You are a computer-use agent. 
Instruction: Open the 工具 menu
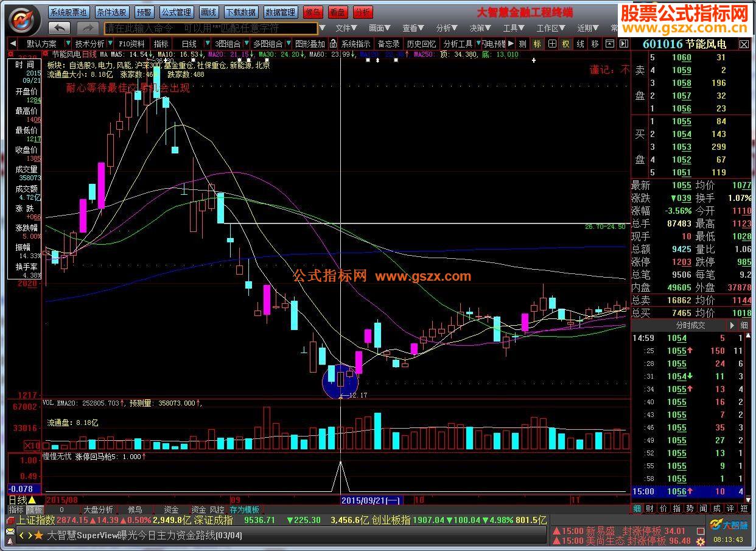pos(514,28)
